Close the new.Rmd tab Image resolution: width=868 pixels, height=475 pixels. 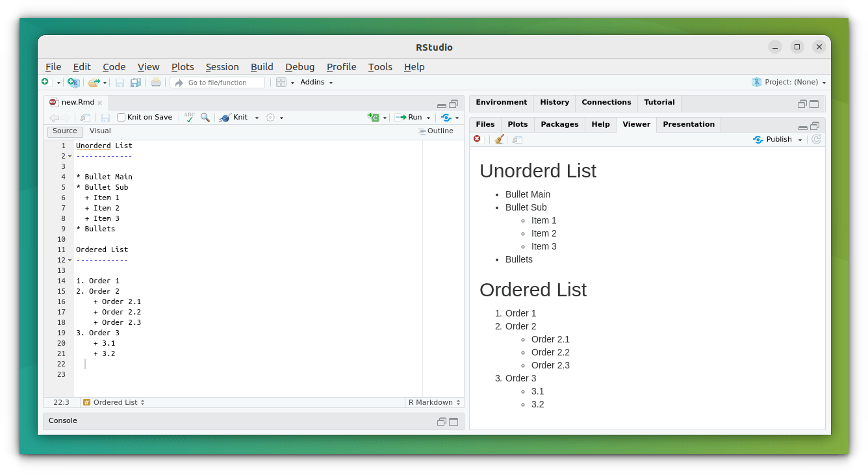coord(100,103)
